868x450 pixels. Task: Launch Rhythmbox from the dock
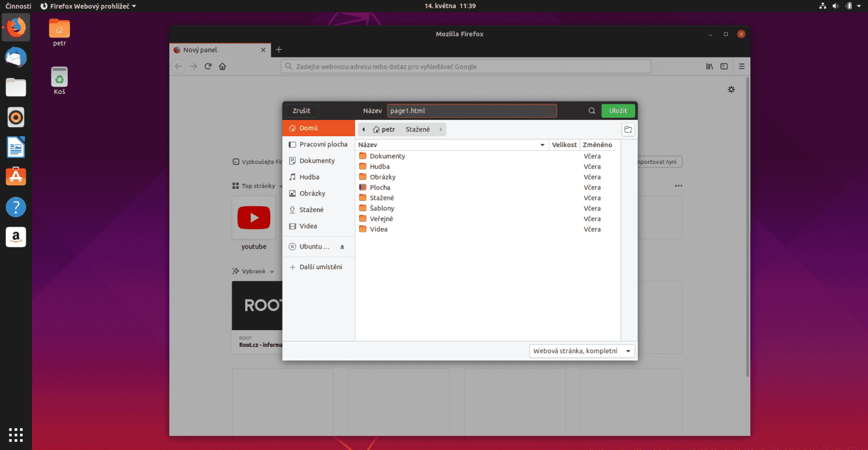[16, 117]
